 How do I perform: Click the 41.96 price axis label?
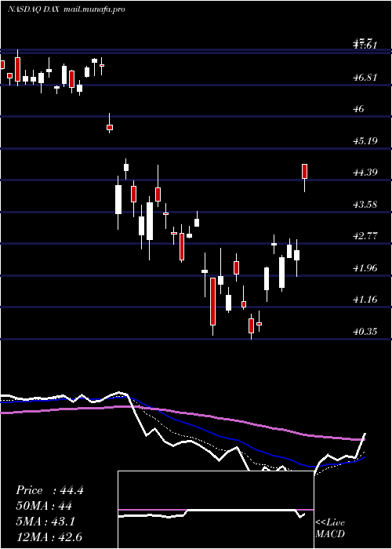(x=365, y=268)
